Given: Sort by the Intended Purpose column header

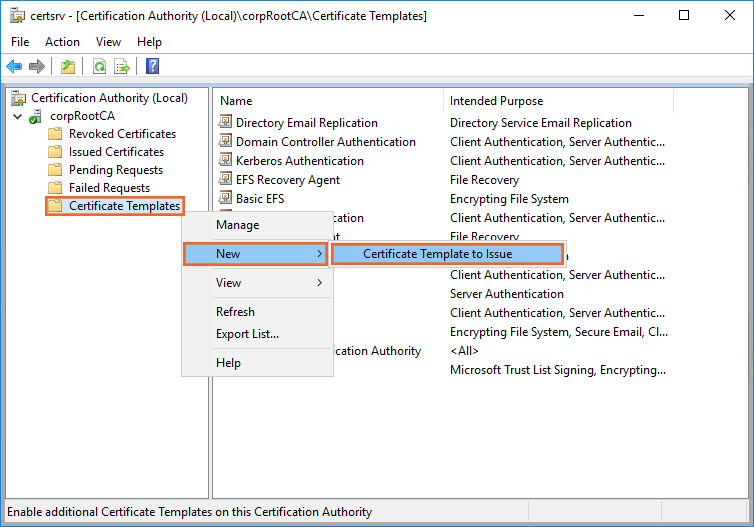Looking at the screenshot, I should pos(497,101).
